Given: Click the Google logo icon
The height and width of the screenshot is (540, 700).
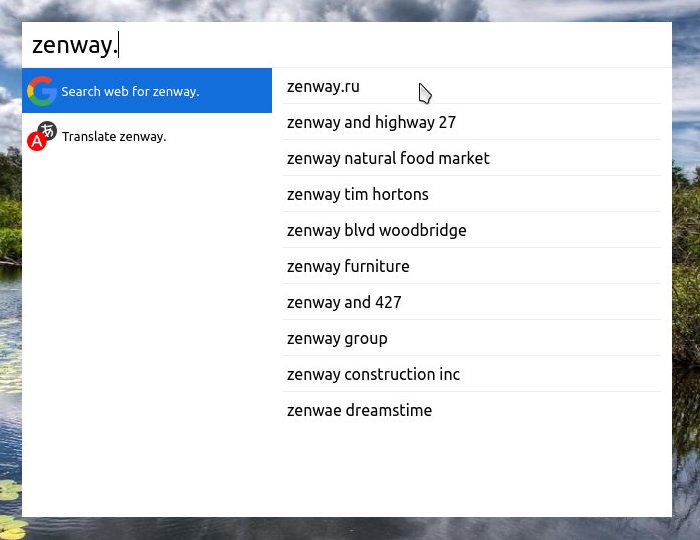Looking at the screenshot, I should tap(42, 91).
